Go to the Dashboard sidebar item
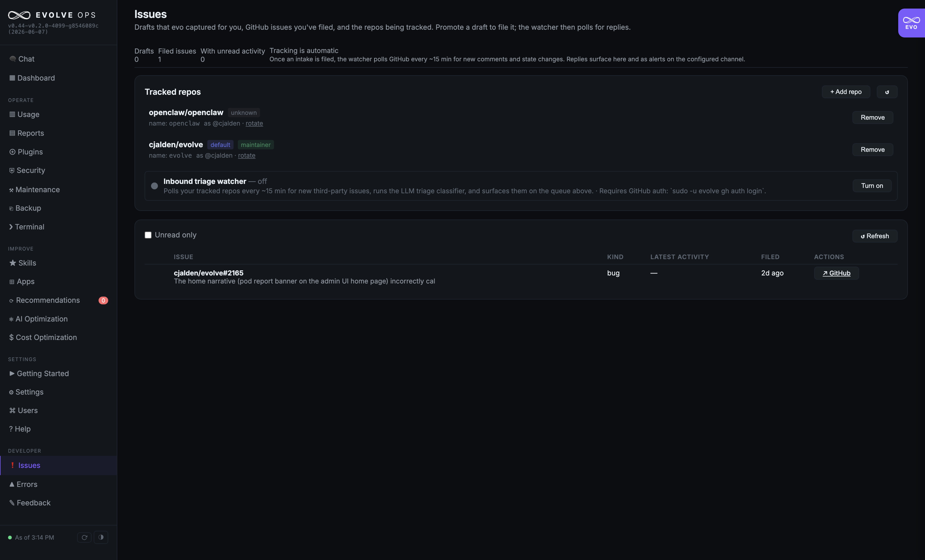The image size is (925, 560). (32, 78)
